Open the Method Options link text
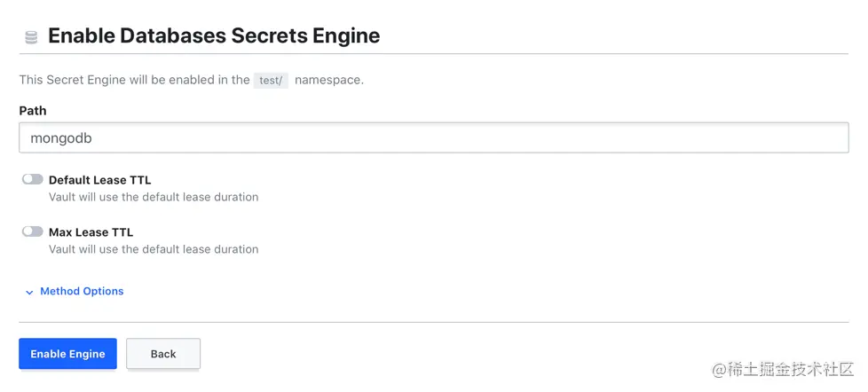 coord(82,291)
